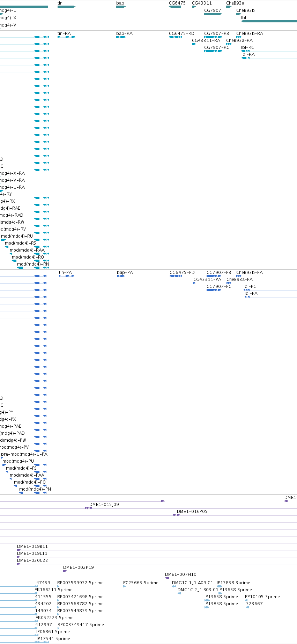The height and width of the screenshot is (644, 297).
Task: Click the mod(mdg4)-PN protein label
Action: 35,489
